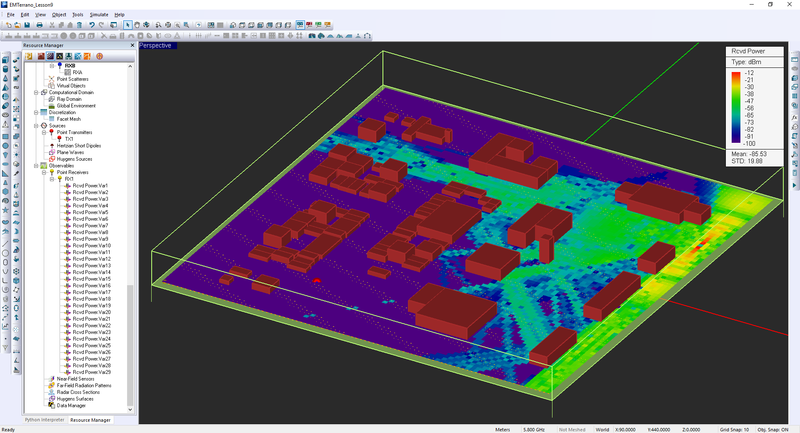Collapse the Computational Domain node
The height and width of the screenshot is (433, 800).
tap(36, 92)
